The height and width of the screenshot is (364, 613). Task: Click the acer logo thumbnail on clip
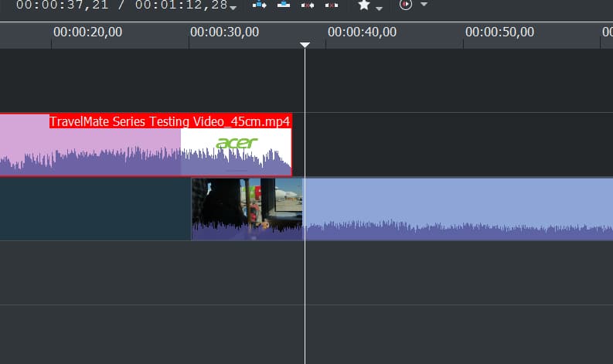tap(237, 143)
